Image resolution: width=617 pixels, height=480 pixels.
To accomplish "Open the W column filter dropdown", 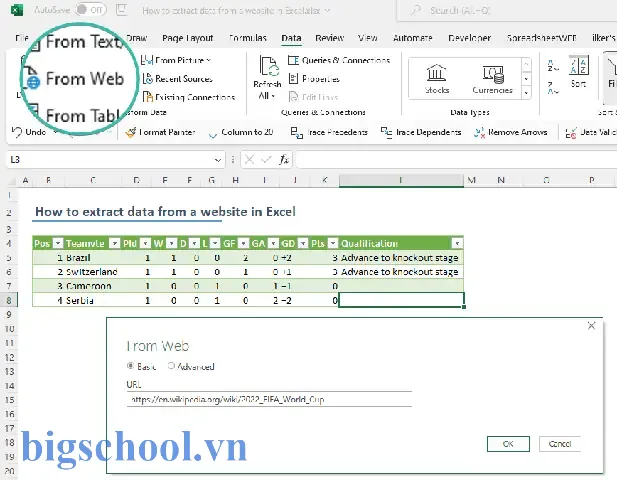I will click(171, 243).
